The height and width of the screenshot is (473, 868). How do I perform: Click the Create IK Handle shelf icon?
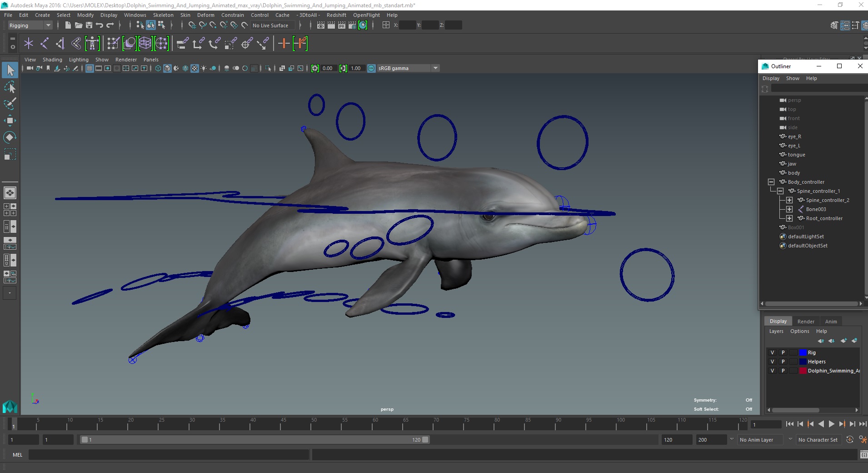[60, 44]
